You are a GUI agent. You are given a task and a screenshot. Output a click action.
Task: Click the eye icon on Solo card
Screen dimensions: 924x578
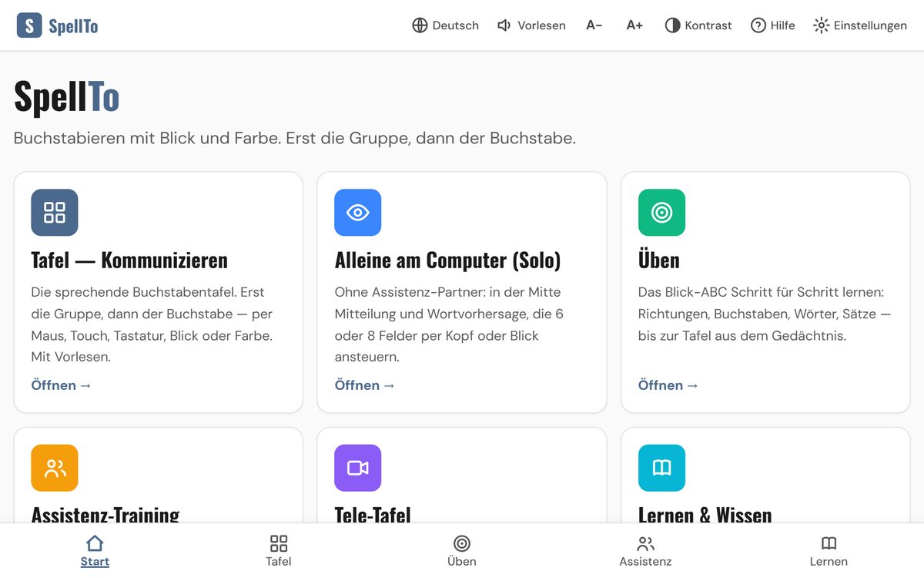pyautogui.click(x=358, y=213)
